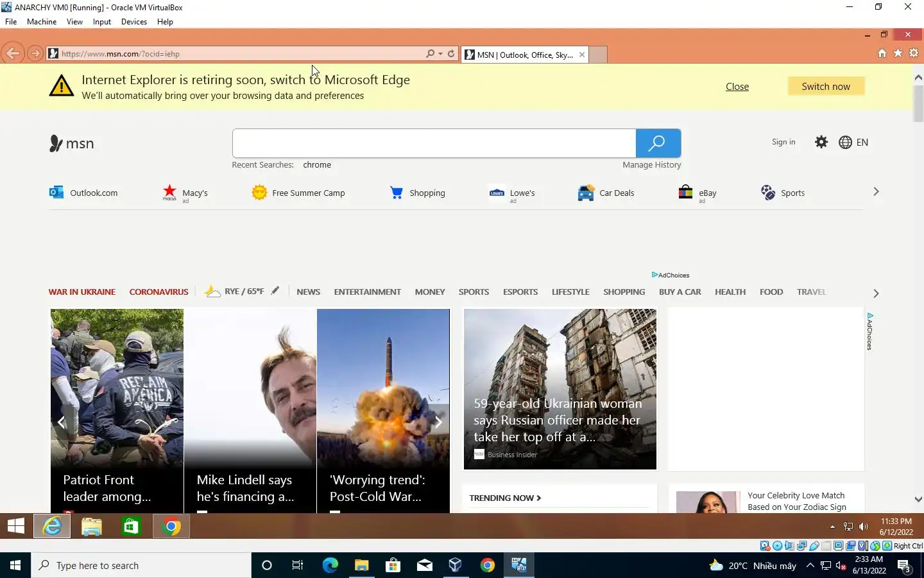Close the MSN browser tab
This screenshot has height=578, width=924.
coord(582,55)
